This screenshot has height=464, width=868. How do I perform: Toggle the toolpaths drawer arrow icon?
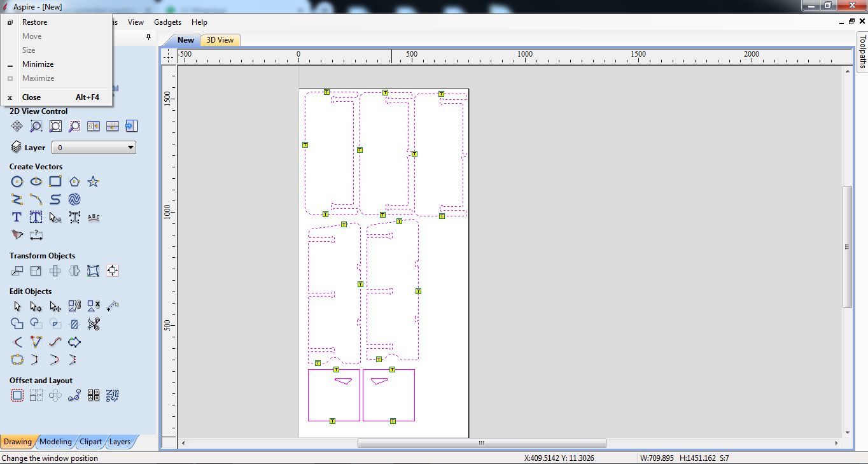(x=132, y=126)
